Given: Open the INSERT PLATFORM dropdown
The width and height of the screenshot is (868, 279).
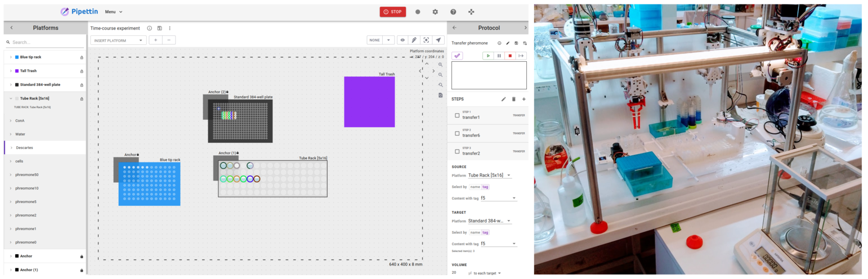Looking at the screenshot, I should (118, 40).
